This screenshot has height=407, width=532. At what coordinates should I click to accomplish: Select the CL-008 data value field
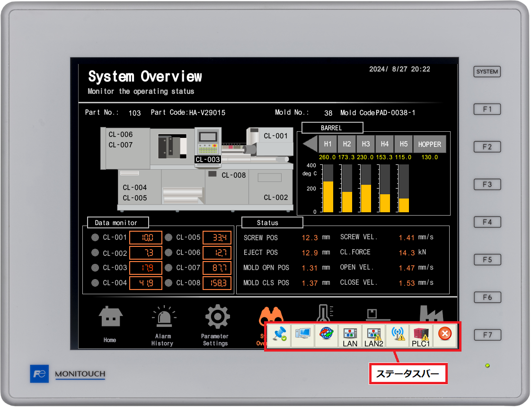pyautogui.click(x=217, y=283)
